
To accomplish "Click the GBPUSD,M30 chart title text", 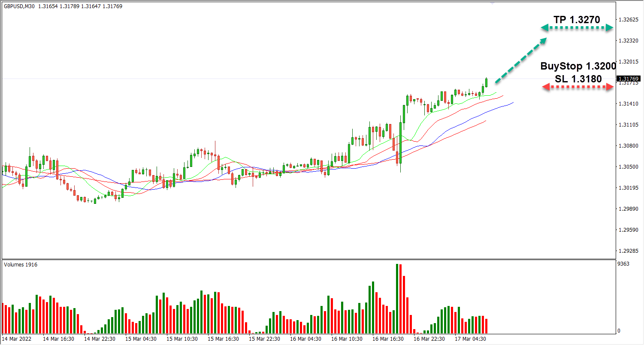I will (x=20, y=6).
